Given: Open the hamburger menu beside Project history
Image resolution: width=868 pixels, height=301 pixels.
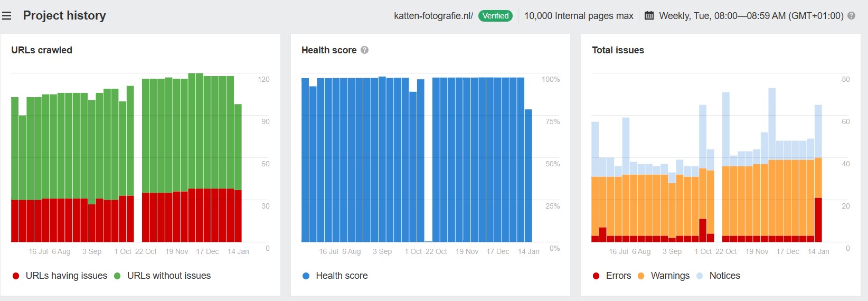Looking at the screenshot, I should [7, 16].
